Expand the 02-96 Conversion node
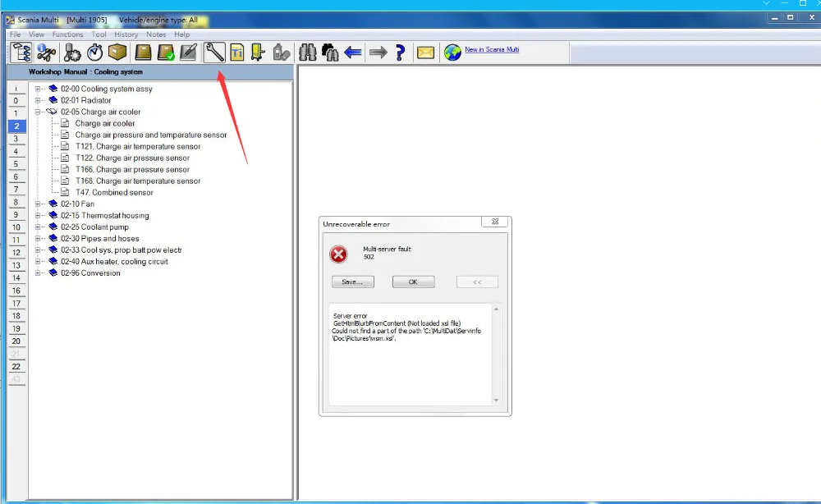 pos(38,273)
